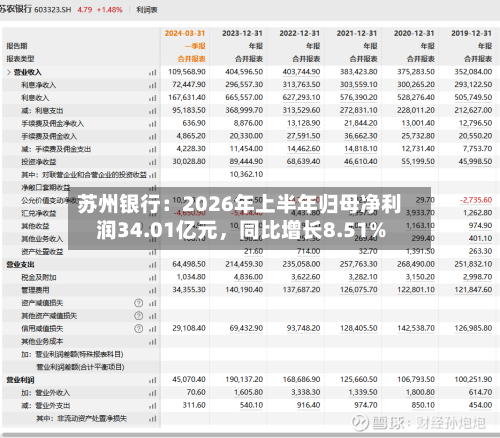Open chart icon for 其他业务成本 row
Screen dimensions: 500x438
coord(152,342)
